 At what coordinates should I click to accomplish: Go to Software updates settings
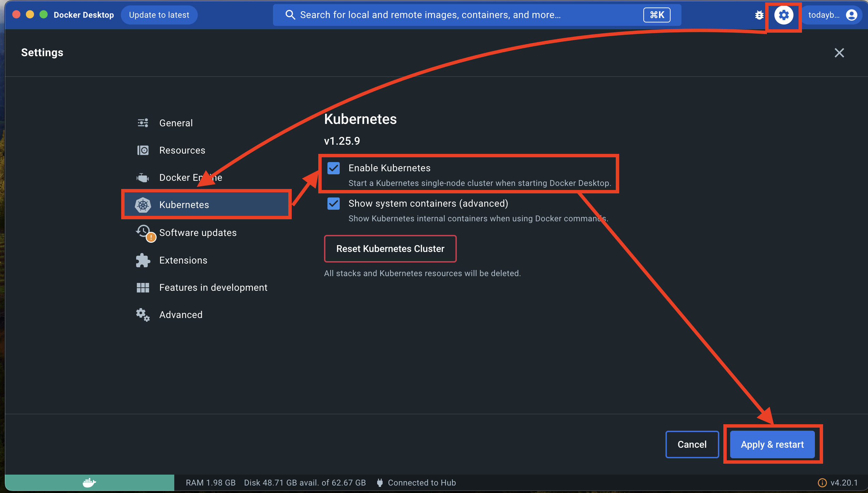click(197, 233)
